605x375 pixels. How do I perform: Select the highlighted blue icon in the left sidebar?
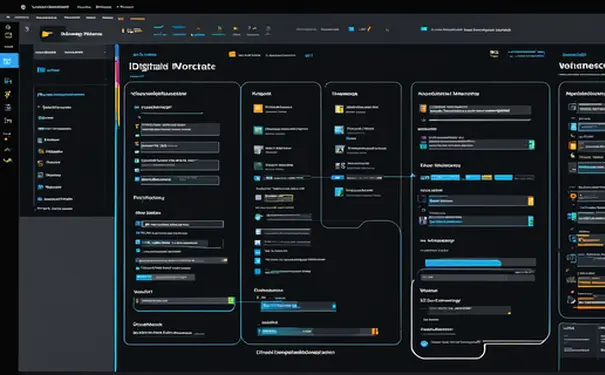[x=9, y=61]
